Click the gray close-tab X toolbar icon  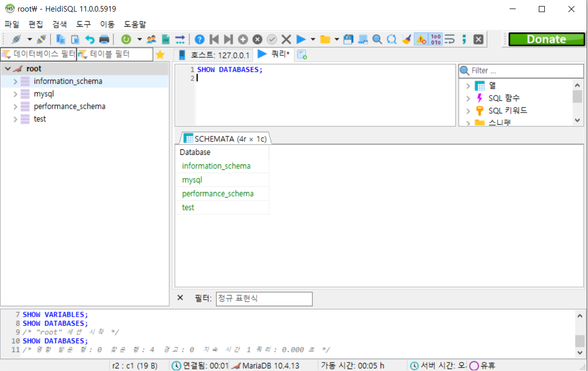pyautogui.click(x=479, y=39)
